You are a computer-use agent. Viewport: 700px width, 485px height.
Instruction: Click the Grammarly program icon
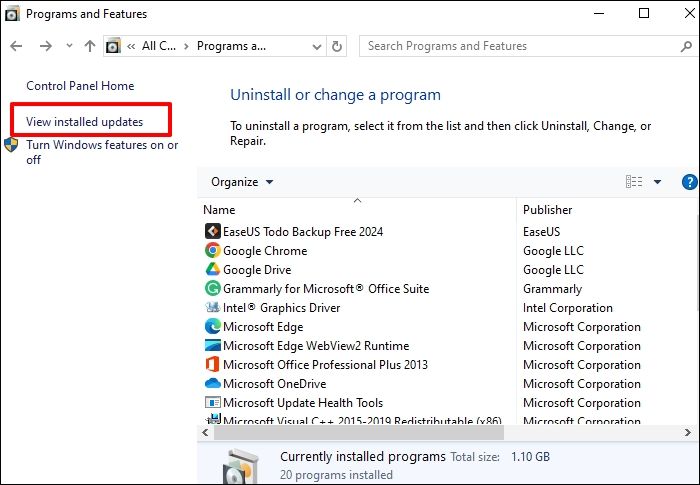coord(212,289)
